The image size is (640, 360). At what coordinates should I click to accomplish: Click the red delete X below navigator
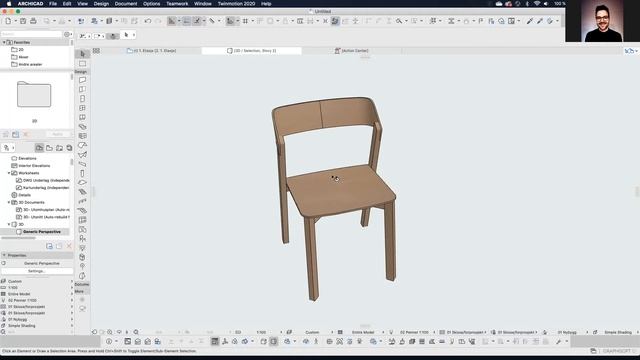(69, 246)
